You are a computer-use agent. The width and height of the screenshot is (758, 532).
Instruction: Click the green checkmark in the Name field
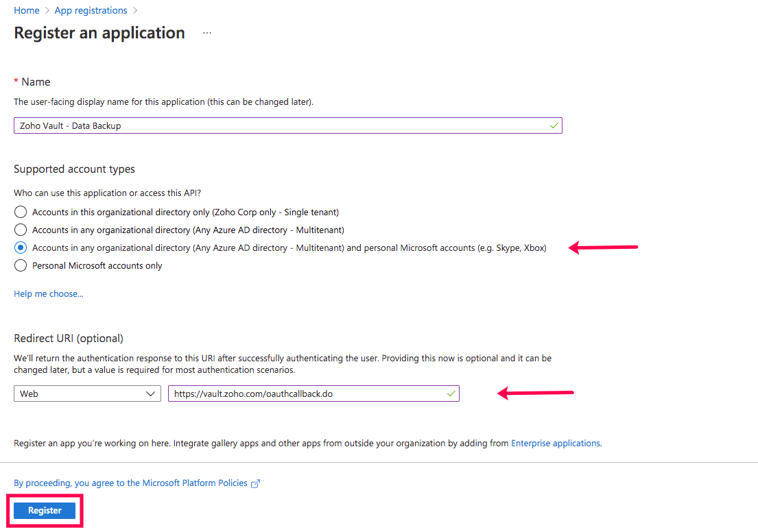[x=554, y=125]
